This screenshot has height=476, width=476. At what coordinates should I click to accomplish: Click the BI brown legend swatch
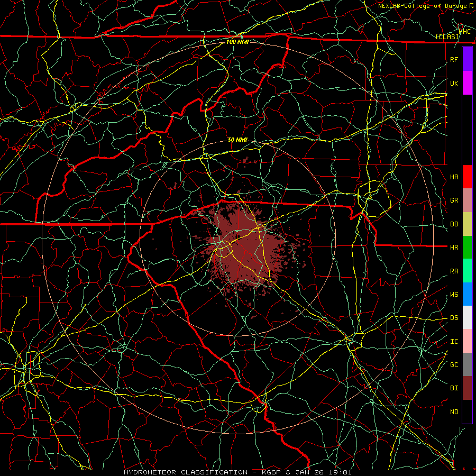point(467,388)
